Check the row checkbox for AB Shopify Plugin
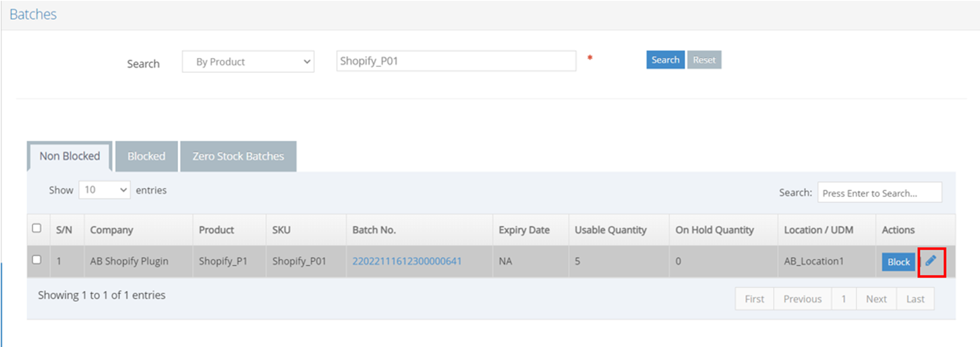Viewport: 980px width, 347px height. coord(37,259)
